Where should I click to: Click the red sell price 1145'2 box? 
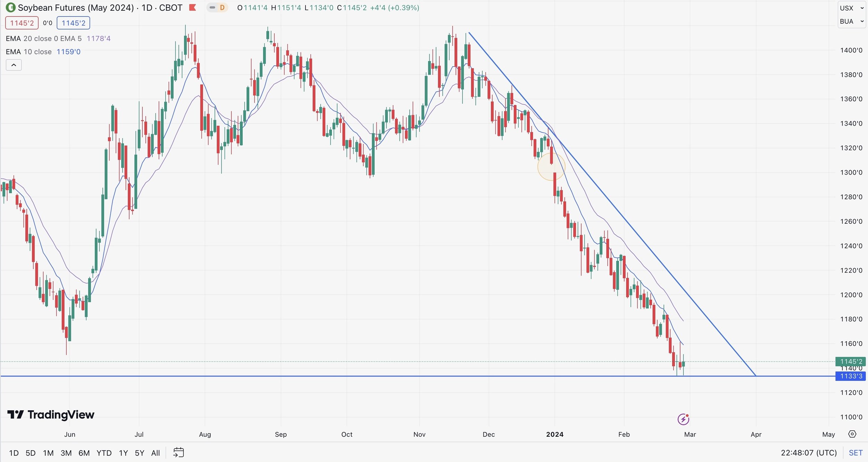[22, 23]
